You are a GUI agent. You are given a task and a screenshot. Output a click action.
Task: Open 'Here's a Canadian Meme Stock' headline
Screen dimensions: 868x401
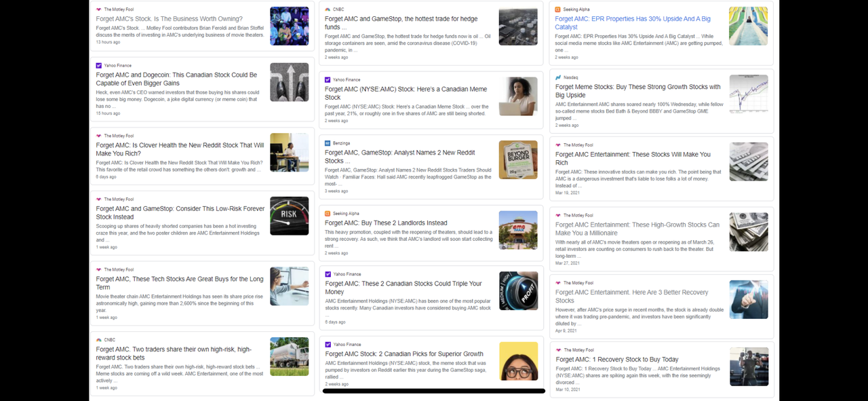click(406, 93)
